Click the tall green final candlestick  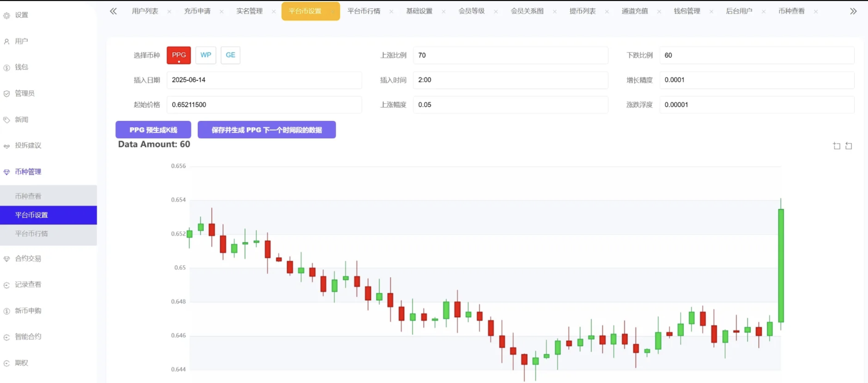pos(781,265)
